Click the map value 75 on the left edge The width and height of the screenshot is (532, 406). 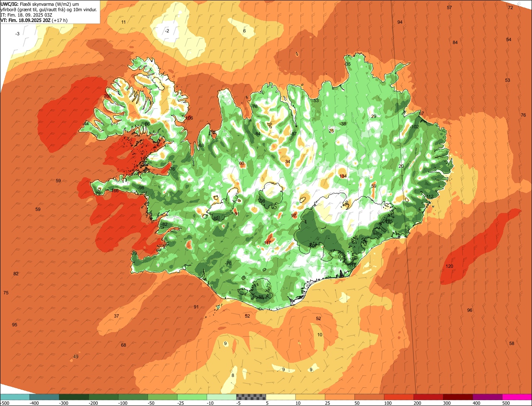point(6,293)
